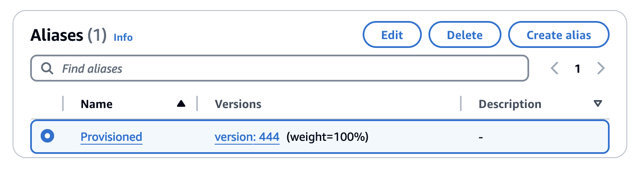The width and height of the screenshot is (644, 169).
Task: Open the Provisioned alias link
Action: pos(111,137)
